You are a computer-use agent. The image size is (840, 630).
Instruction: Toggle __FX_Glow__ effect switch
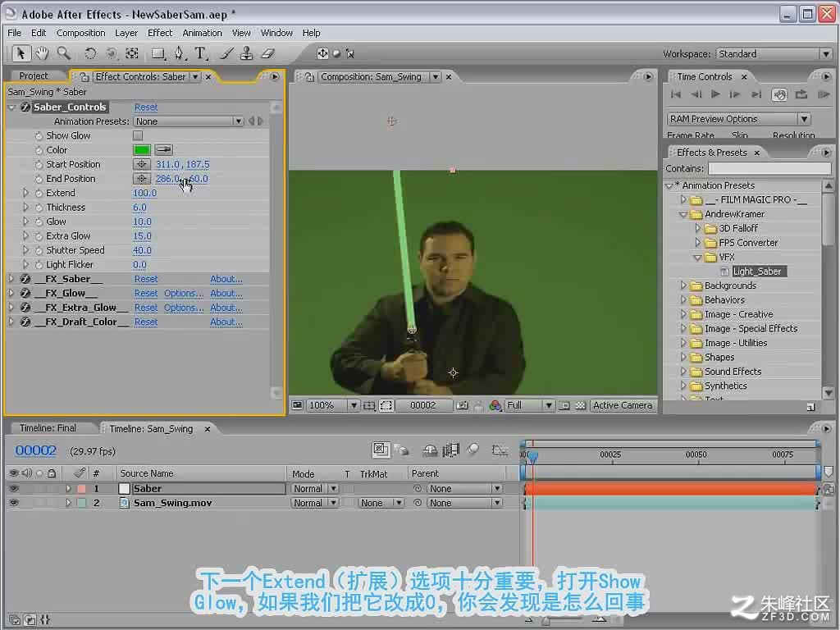click(25, 294)
